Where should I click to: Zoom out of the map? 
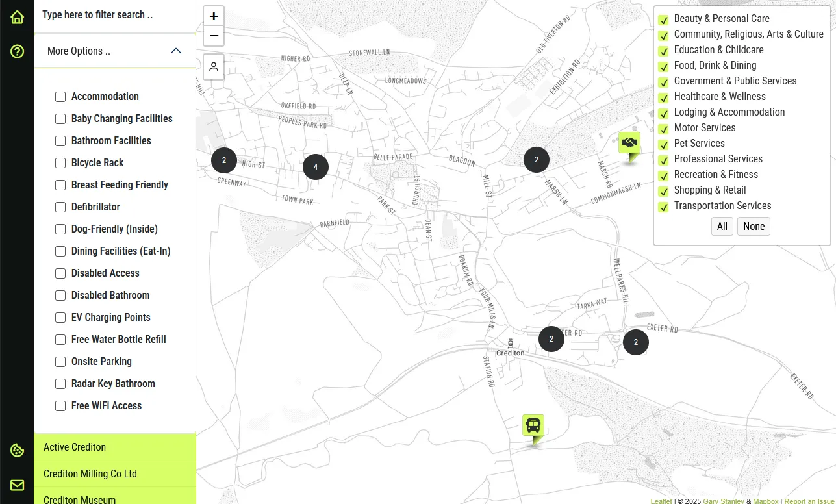214,36
